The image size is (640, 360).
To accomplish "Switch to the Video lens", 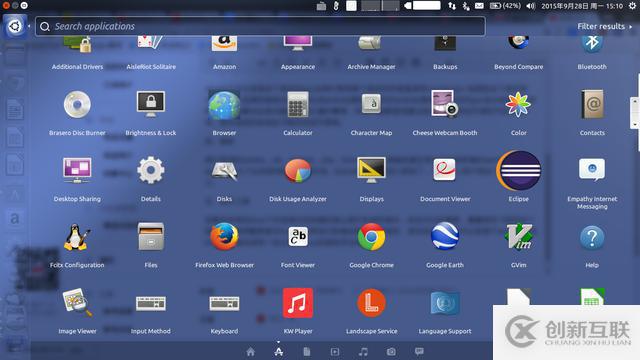I will (335, 352).
